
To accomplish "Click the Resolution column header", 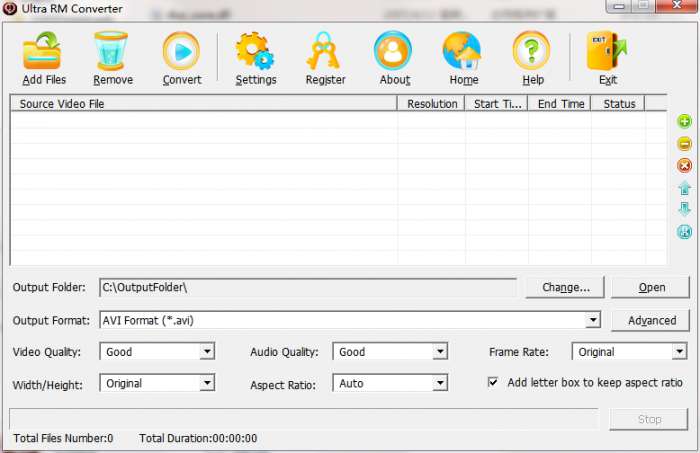I will tap(432, 104).
